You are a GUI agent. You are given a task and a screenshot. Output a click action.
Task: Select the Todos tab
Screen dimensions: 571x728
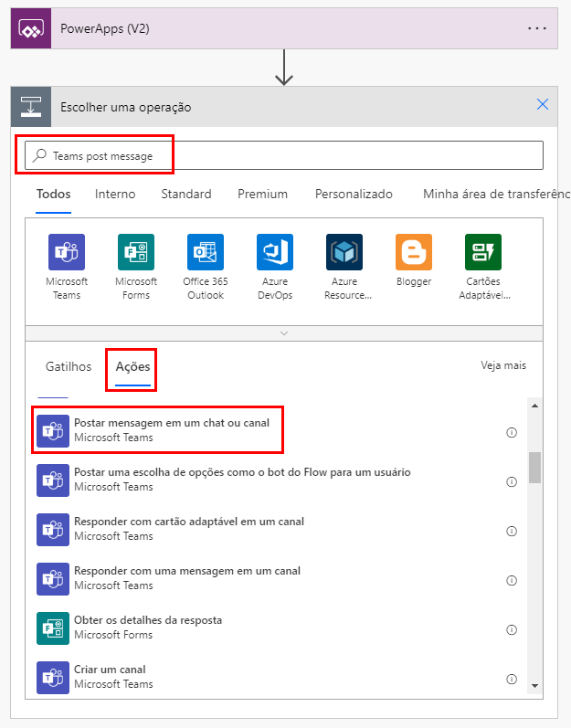coord(53,194)
